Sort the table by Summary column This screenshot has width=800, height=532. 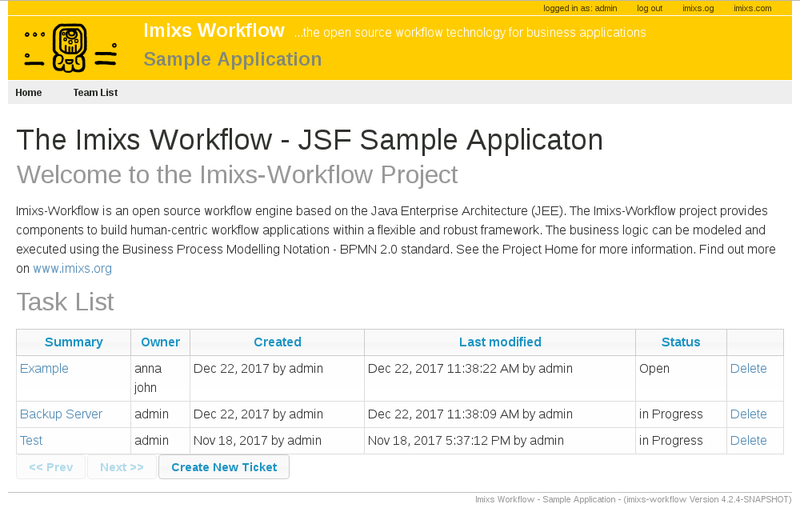click(74, 342)
